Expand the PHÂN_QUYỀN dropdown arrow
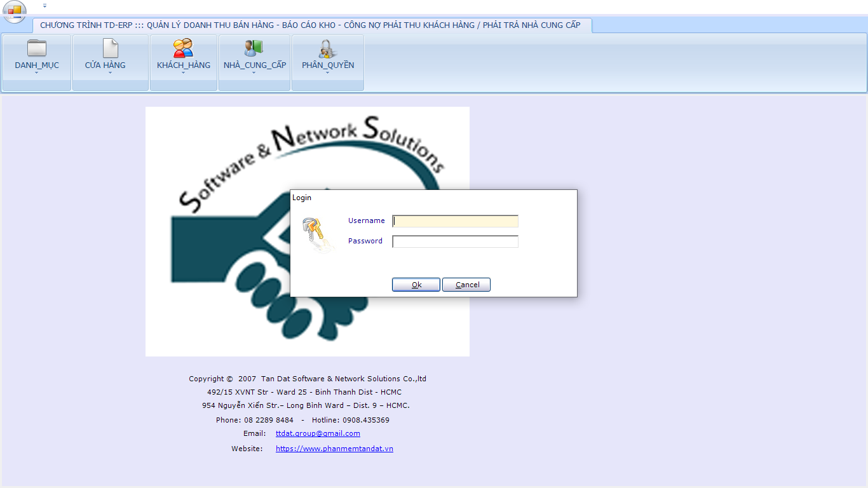 click(327, 73)
